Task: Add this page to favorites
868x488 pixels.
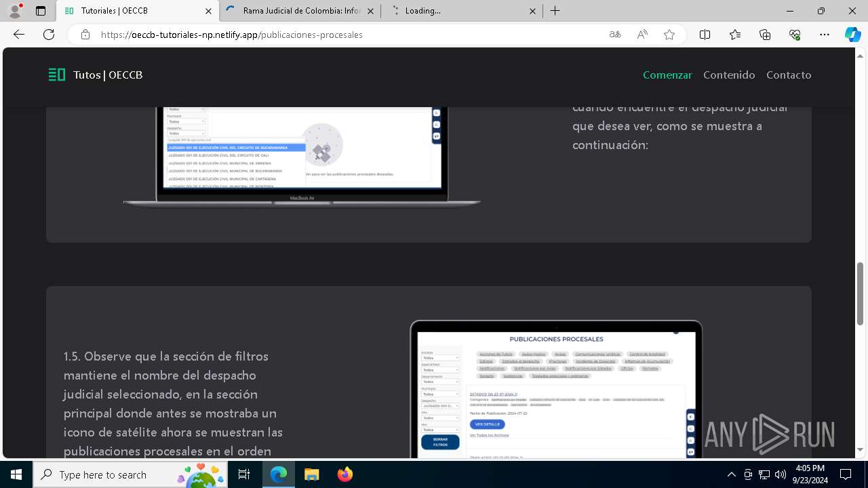Action: [669, 35]
